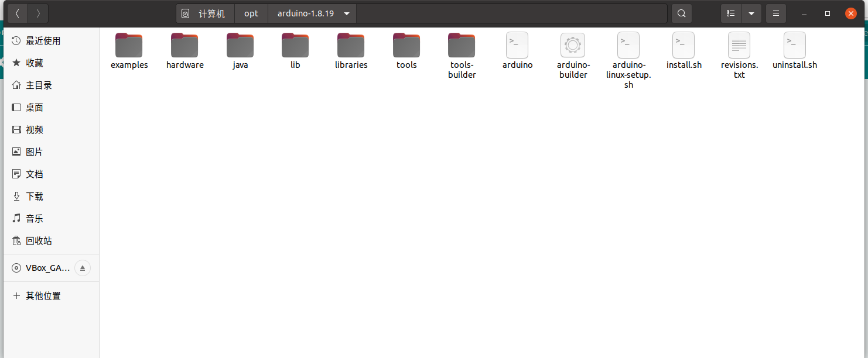Open 桌面 desktop in sidebar
The image size is (868, 358).
51,108
